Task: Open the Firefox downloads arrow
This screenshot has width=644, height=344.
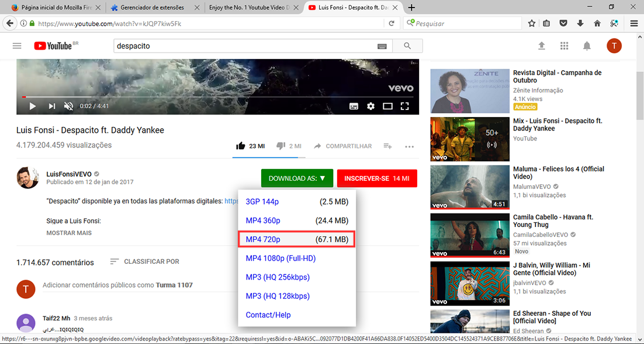Action: [x=580, y=23]
